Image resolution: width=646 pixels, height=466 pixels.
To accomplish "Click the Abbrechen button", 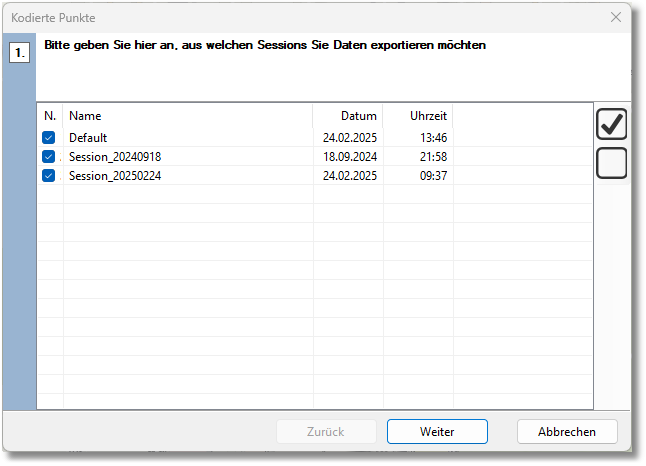I will click(x=567, y=432).
